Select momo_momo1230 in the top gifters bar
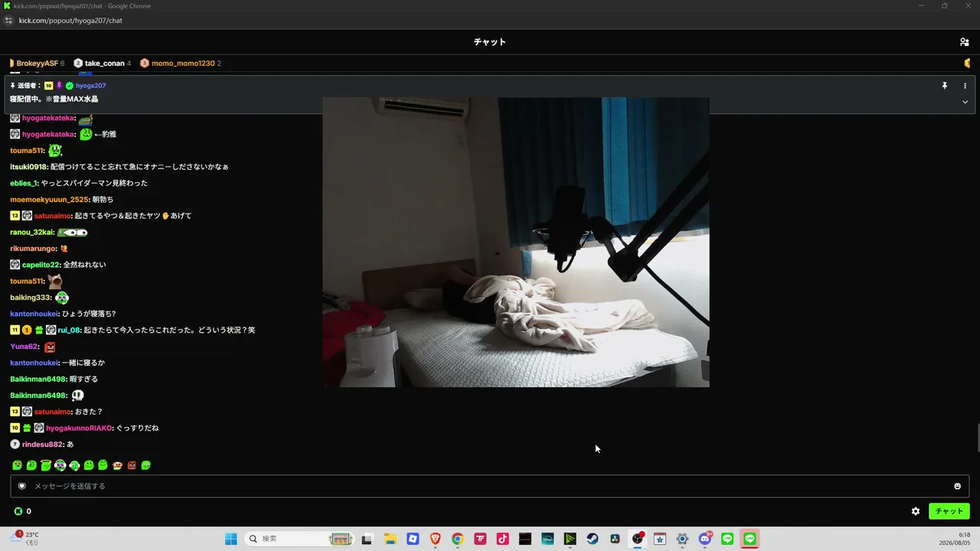This screenshot has height=551, width=980. pyautogui.click(x=181, y=64)
